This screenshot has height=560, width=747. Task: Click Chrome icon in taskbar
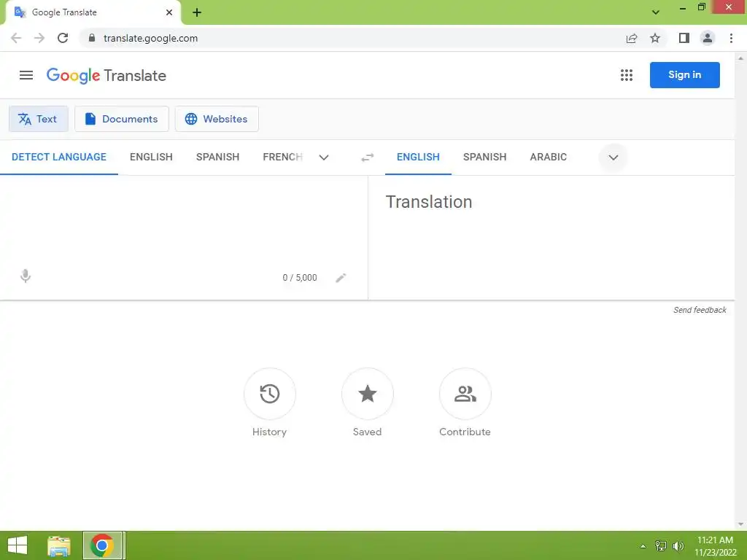click(x=103, y=545)
